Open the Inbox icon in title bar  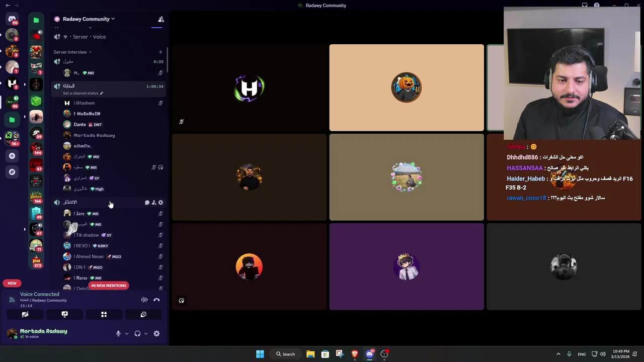585,6
